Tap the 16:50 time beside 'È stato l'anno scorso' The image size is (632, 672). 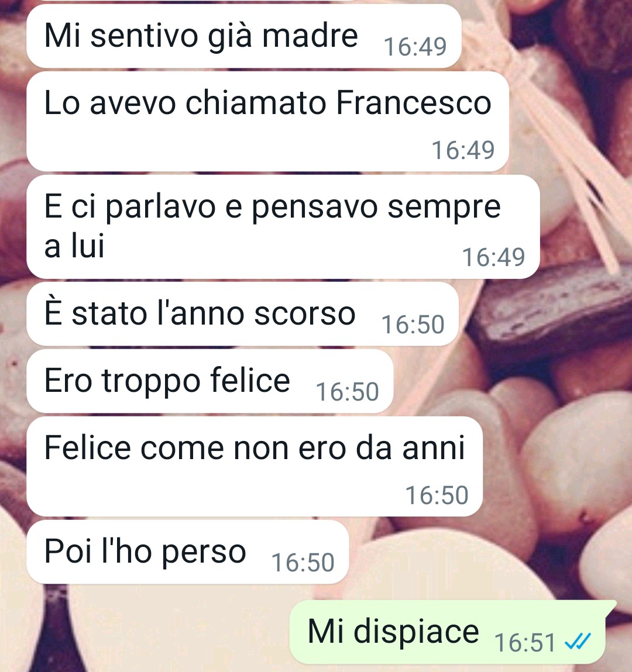[x=413, y=325]
